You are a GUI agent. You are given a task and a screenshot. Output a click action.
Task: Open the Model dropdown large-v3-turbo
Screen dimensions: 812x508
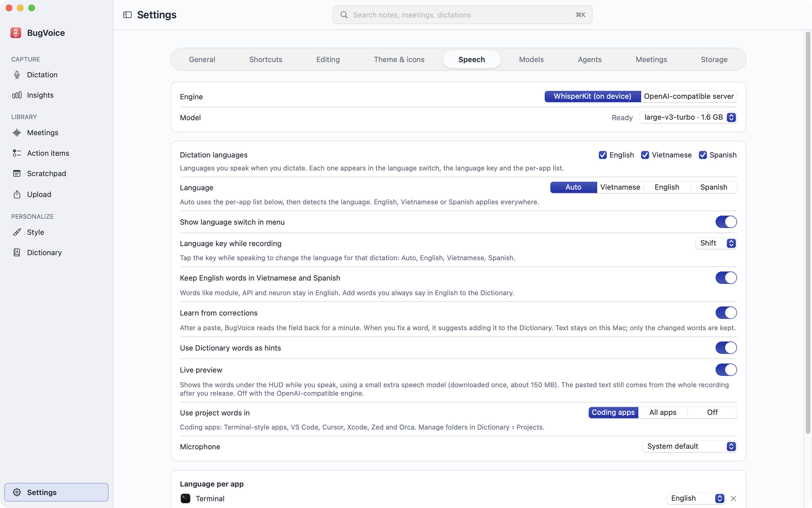click(x=688, y=117)
